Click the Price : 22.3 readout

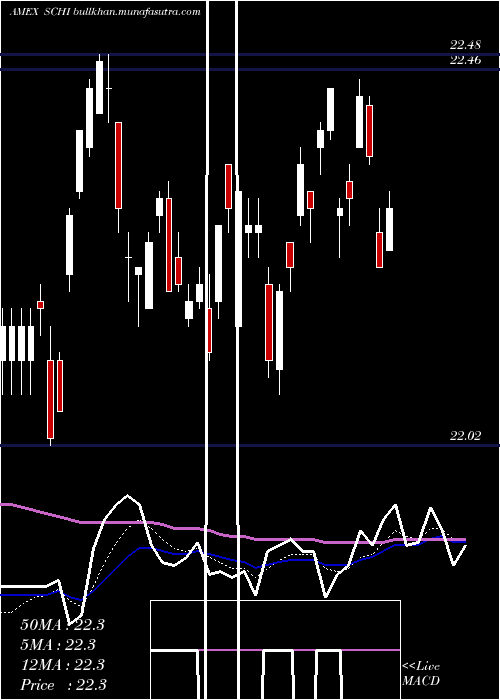pyautogui.click(x=63, y=685)
